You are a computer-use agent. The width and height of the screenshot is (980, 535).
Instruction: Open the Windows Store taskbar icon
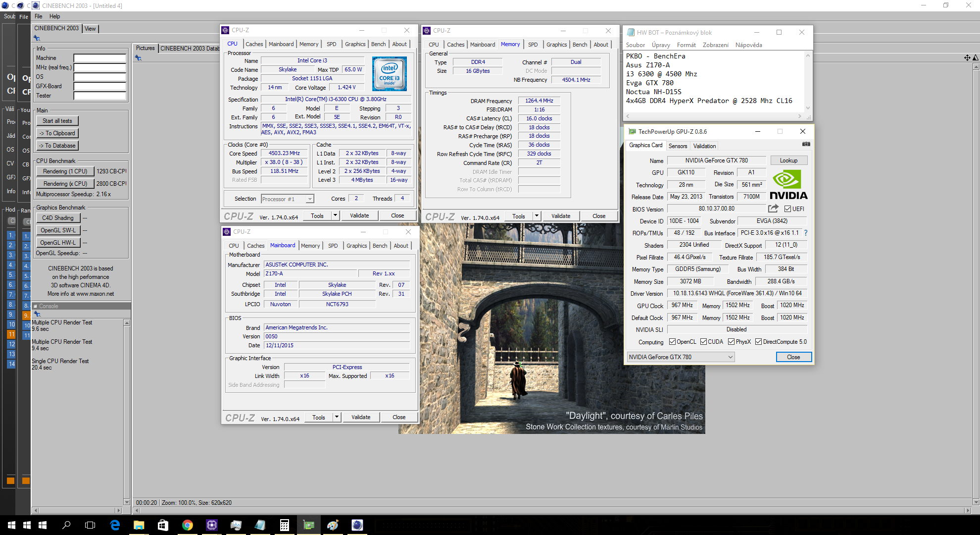pos(163,525)
